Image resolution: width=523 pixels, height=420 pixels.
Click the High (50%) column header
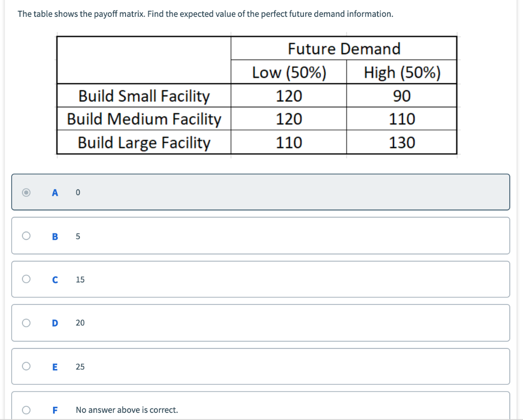tap(401, 73)
